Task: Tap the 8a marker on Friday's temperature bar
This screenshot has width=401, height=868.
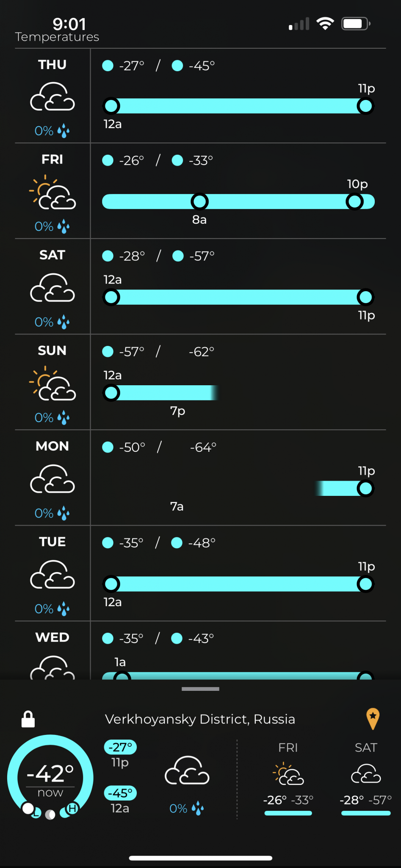Action: [x=199, y=202]
